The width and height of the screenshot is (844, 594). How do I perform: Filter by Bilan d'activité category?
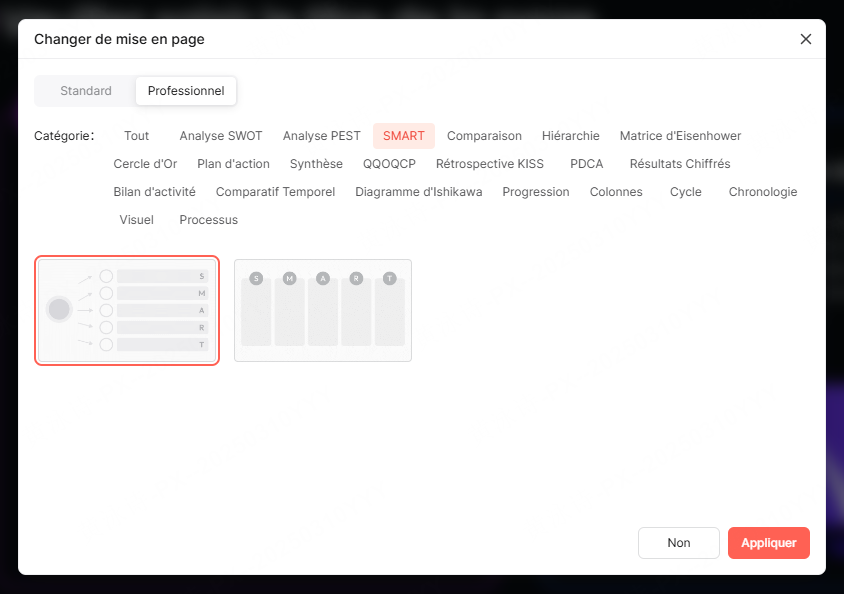pos(154,192)
